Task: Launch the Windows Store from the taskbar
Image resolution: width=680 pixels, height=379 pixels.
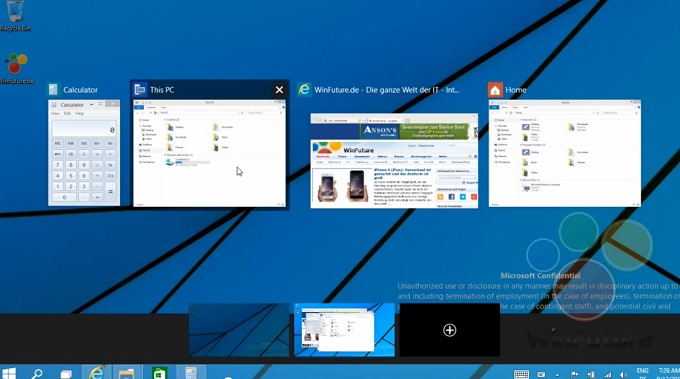Action: pyautogui.click(x=159, y=373)
